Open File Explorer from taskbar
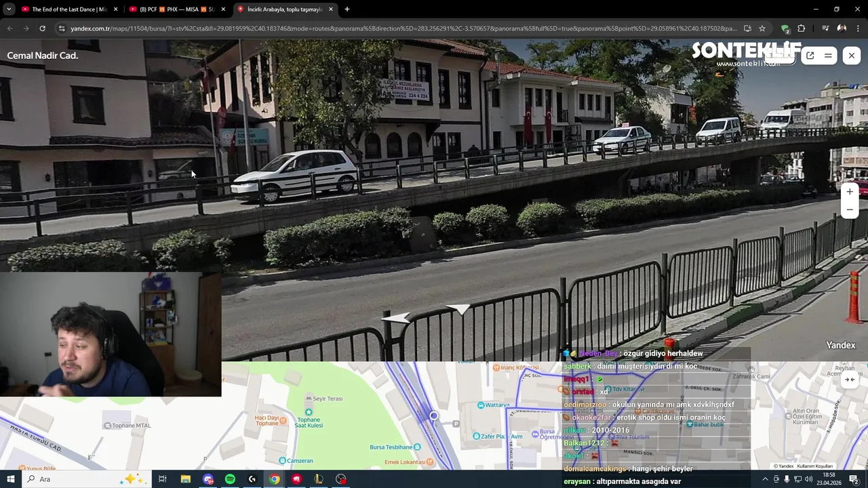 186,479
